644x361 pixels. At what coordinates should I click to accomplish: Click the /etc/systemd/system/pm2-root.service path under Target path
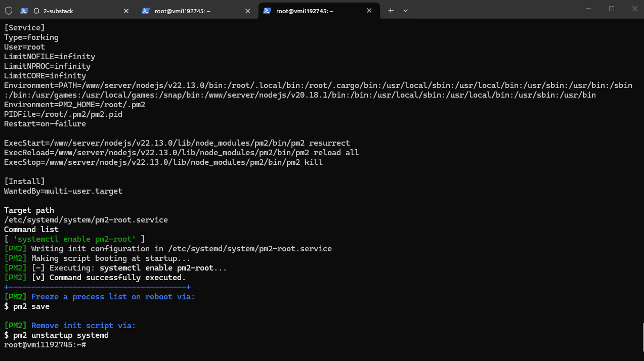(x=86, y=220)
